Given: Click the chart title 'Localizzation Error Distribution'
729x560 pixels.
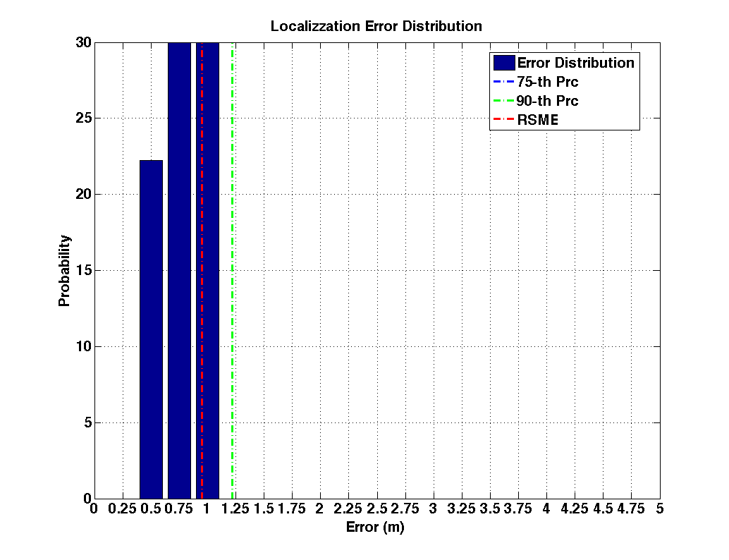Looking at the screenshot, I should 376,26.
